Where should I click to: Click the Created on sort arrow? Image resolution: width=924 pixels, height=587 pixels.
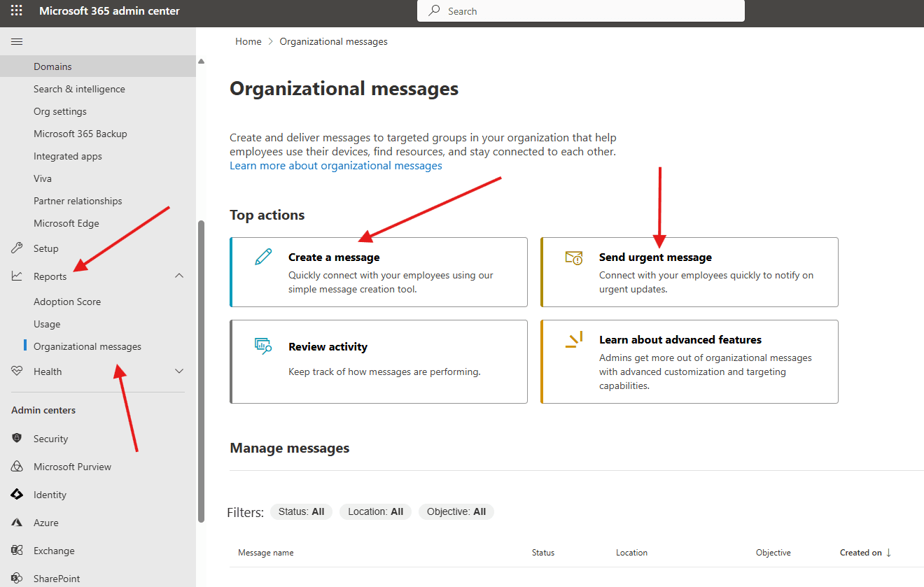tap(889, 552)
